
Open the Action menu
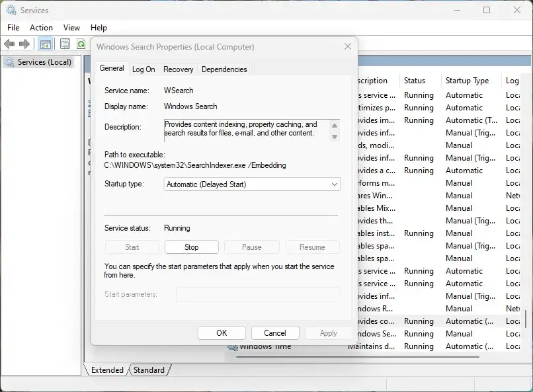pyautogui.click(x=41, y=28)
